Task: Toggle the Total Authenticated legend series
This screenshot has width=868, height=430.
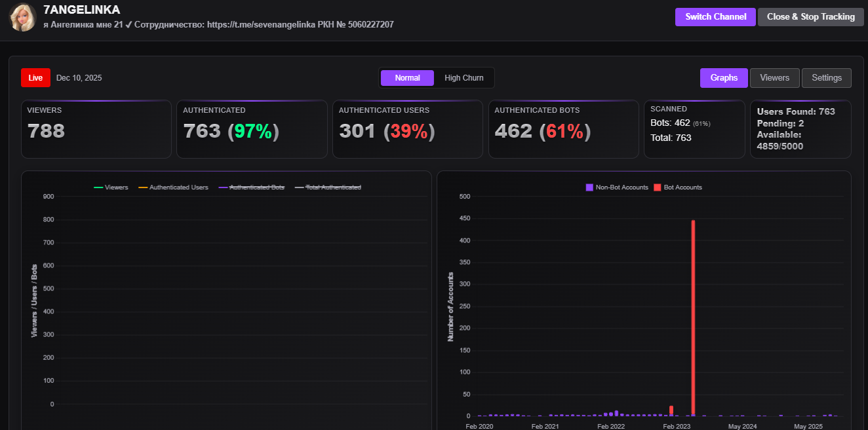Action: [327, 187]
